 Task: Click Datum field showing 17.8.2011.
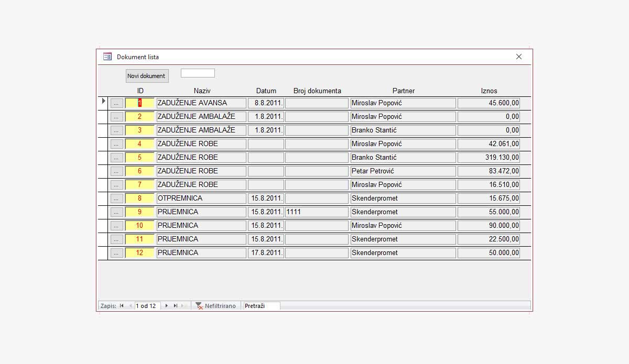266,253
